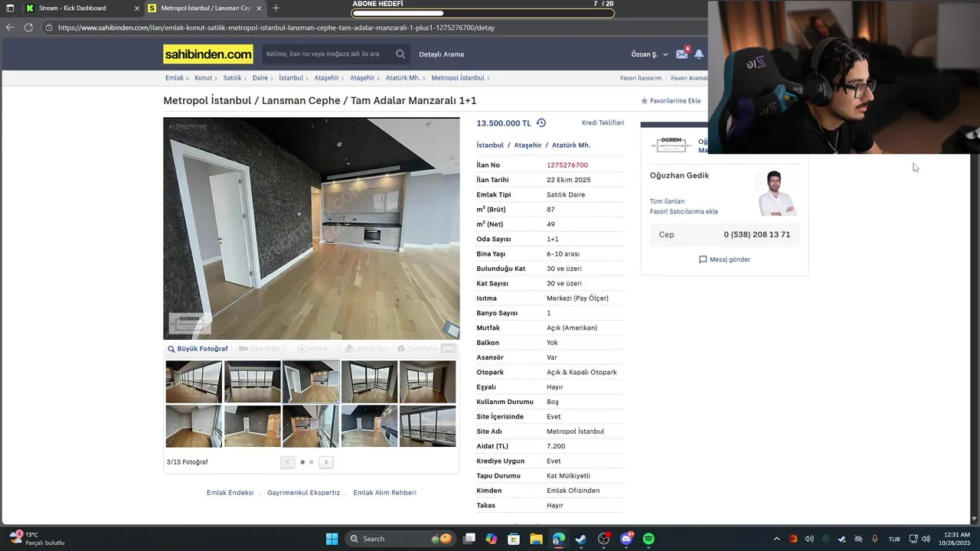Viewport: 980px width, 551px height.
Task: Click Favori Satıcılarıma ekle link
Action: (x=684, y=212)
